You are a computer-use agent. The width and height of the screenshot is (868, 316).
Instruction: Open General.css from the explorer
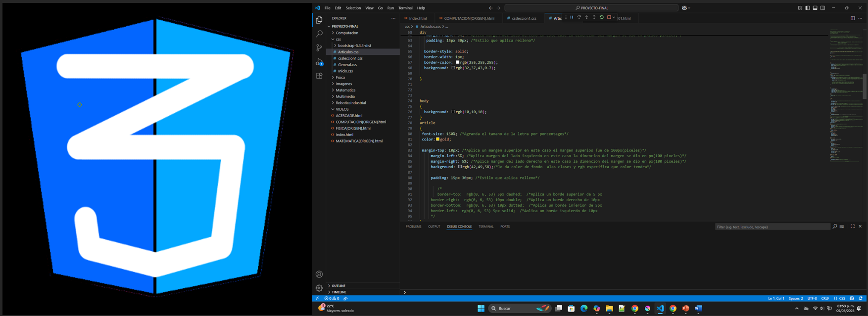tap(363, 65)
